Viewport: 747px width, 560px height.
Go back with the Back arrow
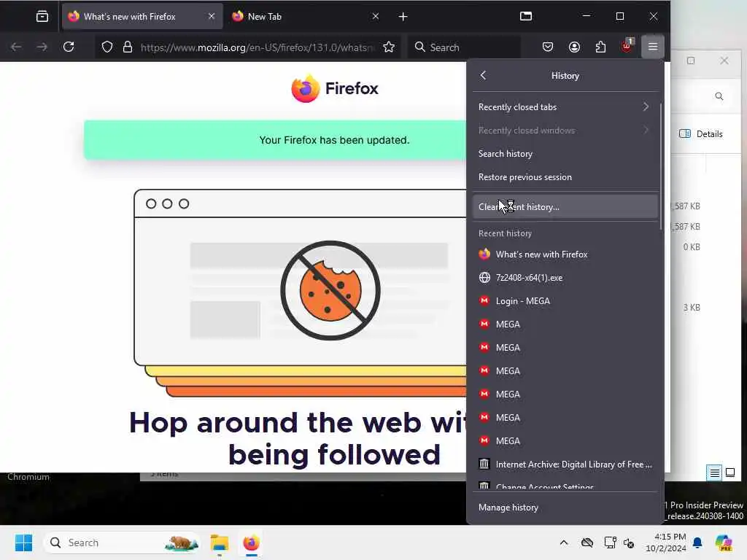click(x=16, y=47)
